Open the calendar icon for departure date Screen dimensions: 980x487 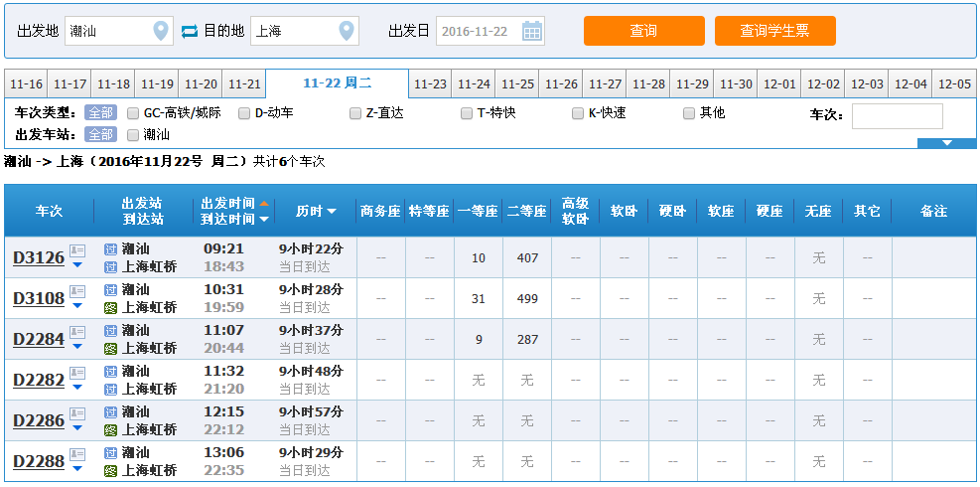coord(532,31)
